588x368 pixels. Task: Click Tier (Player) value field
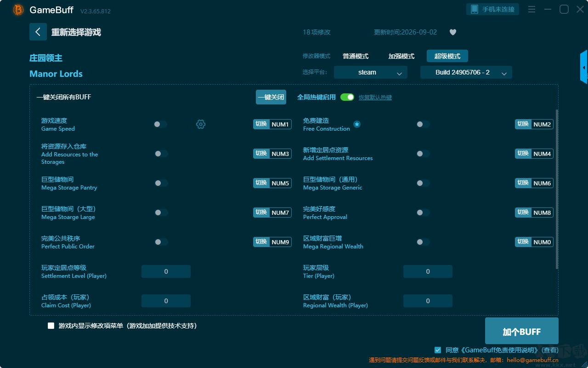pyautogui.click(x=428, y=271)
